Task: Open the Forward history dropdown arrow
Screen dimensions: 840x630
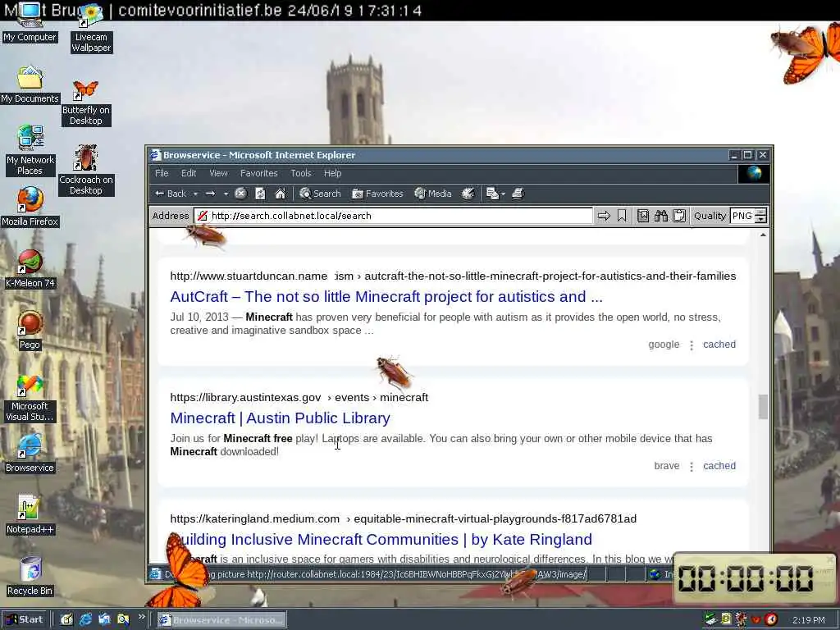Action: click(x=226, y=194)
